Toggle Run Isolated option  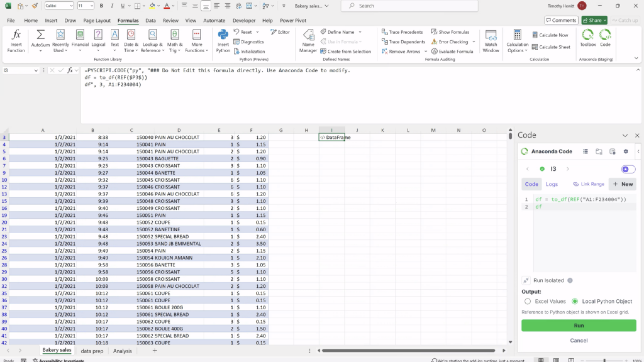[x=526, y=281]
